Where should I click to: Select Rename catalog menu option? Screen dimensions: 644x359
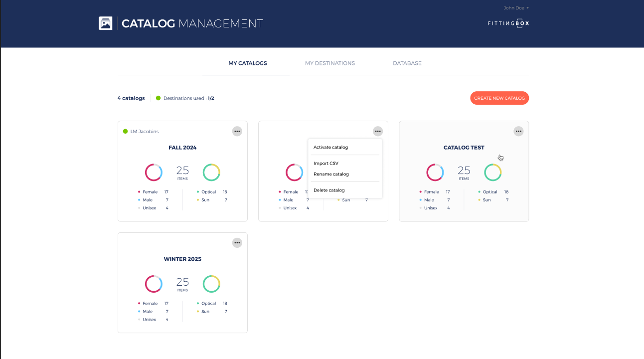click(x=331, y=174)
